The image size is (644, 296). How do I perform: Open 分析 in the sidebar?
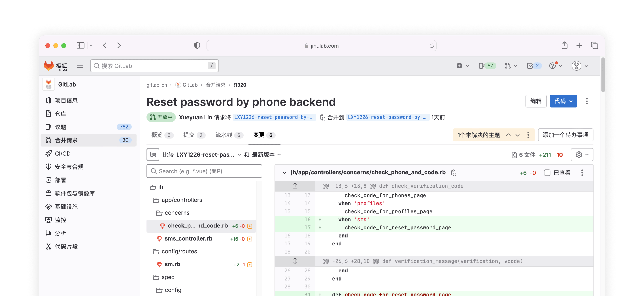88,233
